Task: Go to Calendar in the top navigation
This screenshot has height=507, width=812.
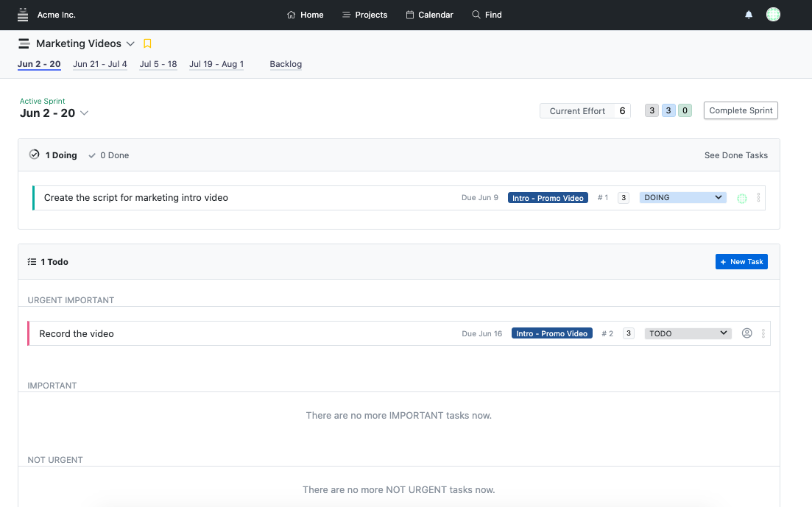Action: [x=429, y=14]
